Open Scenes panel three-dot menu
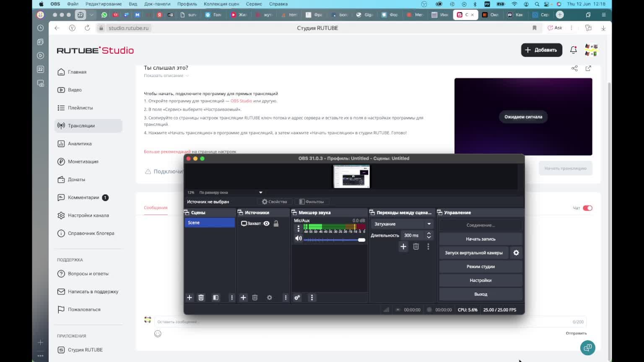The width and height of the screenshot is (644, 362). [x=232, y=297]
